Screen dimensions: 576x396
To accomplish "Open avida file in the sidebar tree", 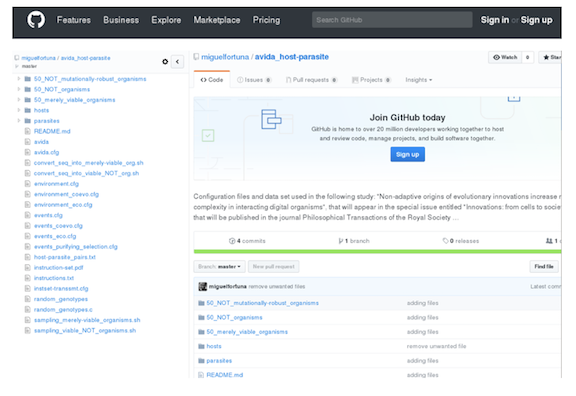I will [x=41, y=142].
